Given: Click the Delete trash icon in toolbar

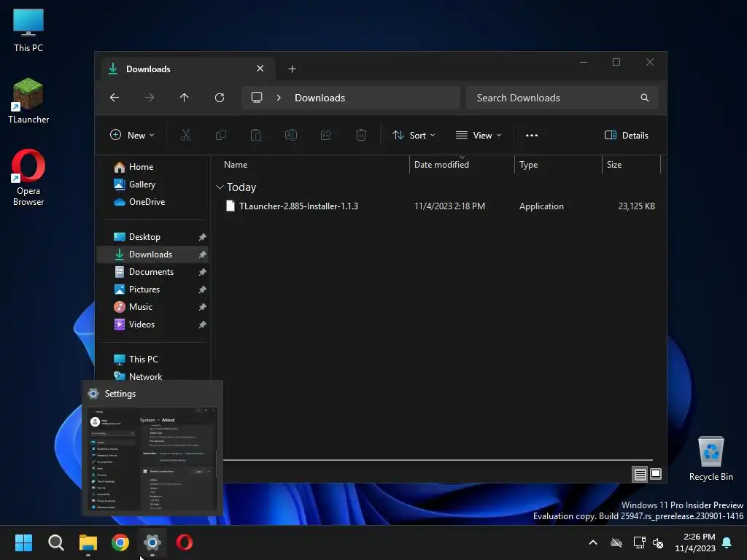Looking at the screenshot, I should point(361,135).
